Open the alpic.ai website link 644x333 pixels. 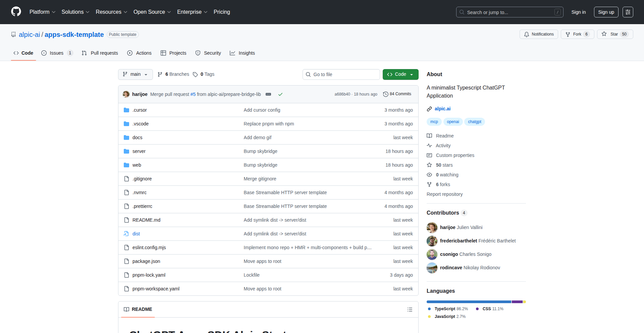click(442, 109)
